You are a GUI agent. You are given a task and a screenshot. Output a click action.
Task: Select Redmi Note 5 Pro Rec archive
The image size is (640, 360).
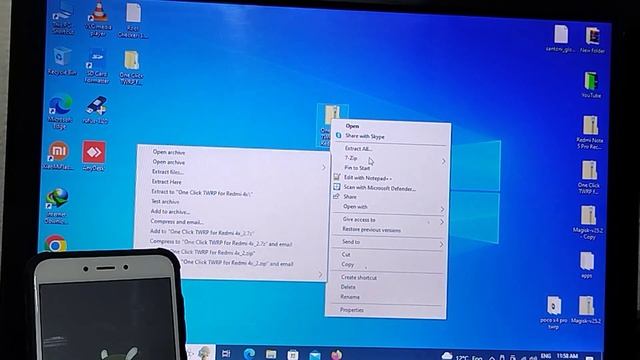click(x=589, y=132)
